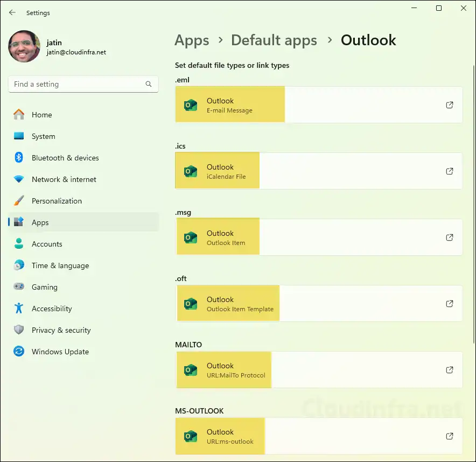Click the jatin@cloudinfra.net account email
476x462 pixels.
(76, 52)
